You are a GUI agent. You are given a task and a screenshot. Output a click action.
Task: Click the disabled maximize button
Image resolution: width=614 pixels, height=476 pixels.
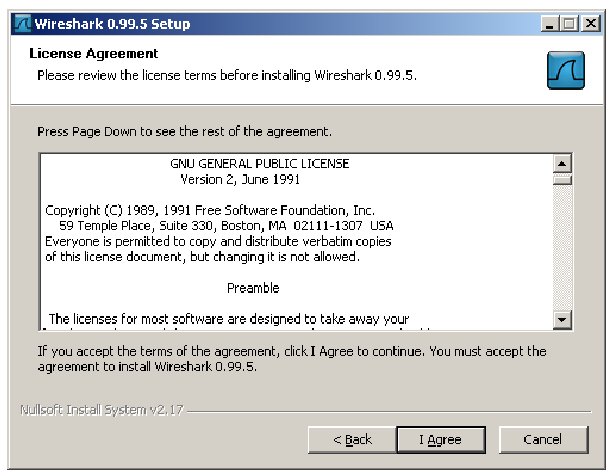click(569, 23)
